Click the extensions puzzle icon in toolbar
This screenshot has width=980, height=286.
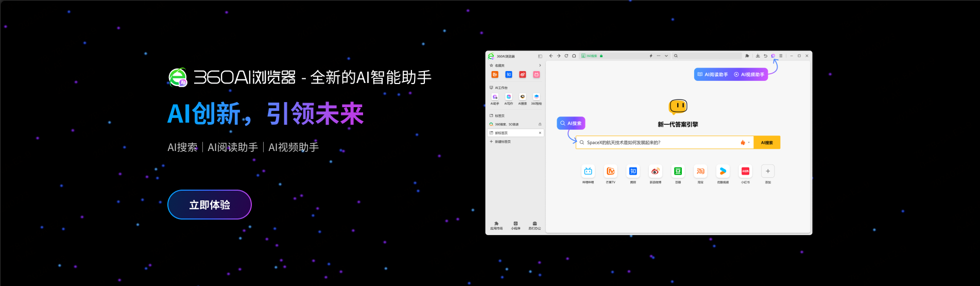point(747,56)
